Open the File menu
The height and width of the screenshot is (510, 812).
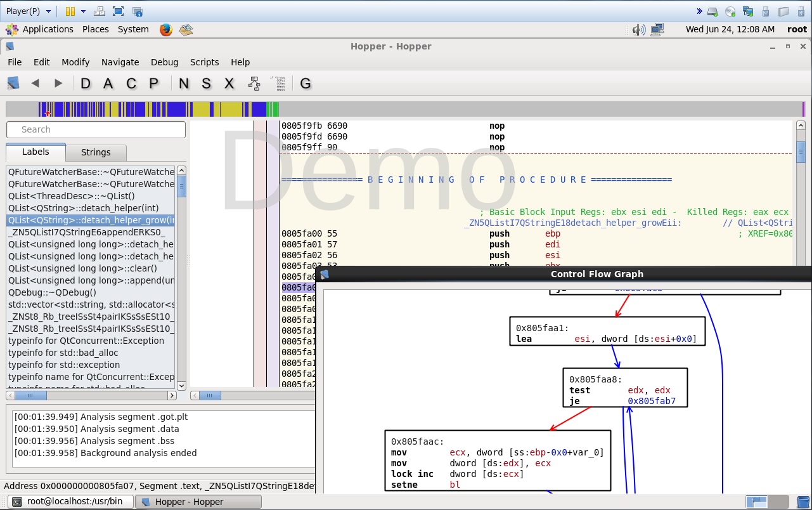[x=15, y=62]
